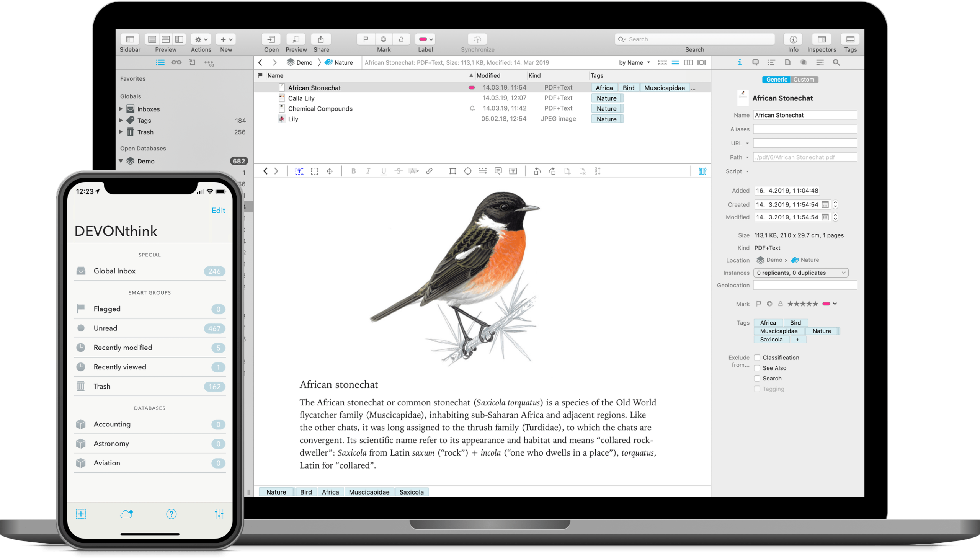Open the Label color dropdown in toolbar
Viewport: 980px width, 560px height.
[x=425, y=39]
